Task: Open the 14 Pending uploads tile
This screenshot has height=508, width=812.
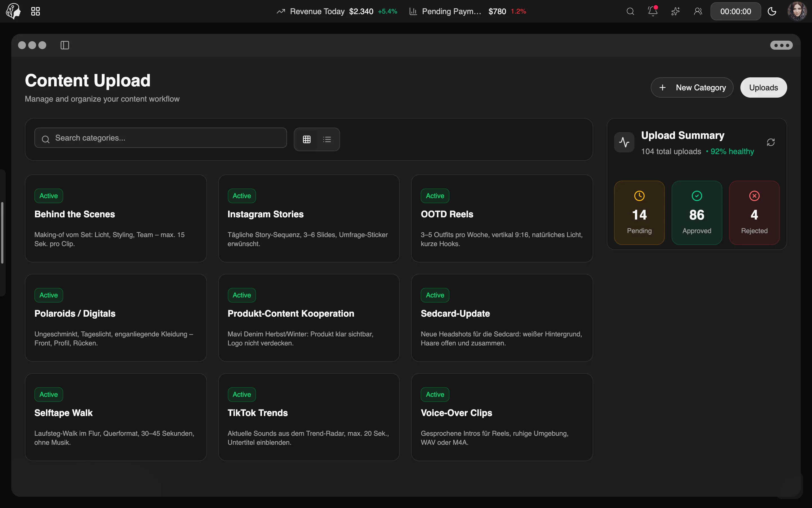Action: click(639, 213)
